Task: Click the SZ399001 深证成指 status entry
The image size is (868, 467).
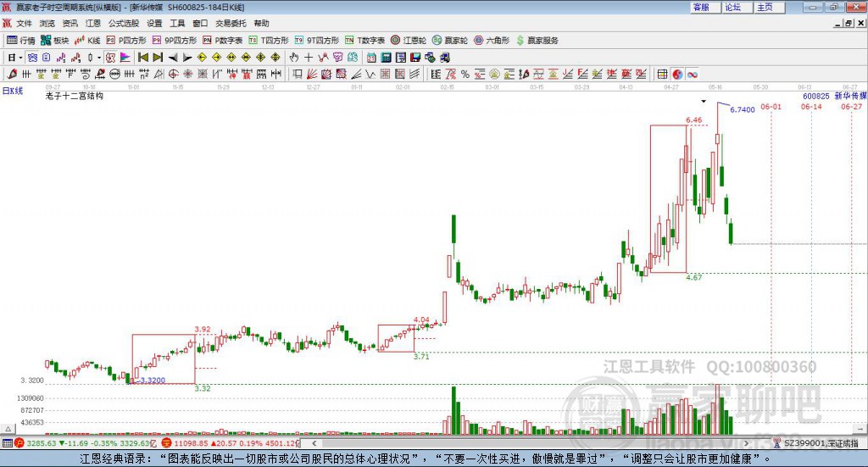Action: pyautogui.click(x=821, y=443)
